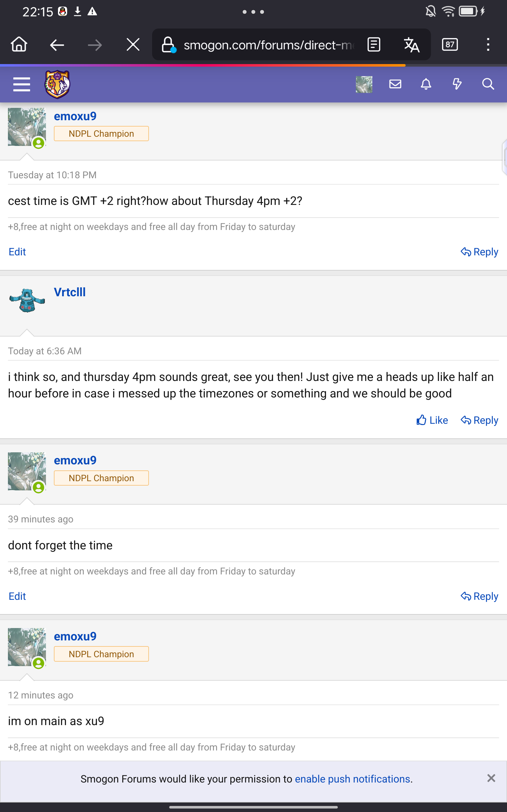
Task: Open the forum search magnifier
Action: click(488, 84)
